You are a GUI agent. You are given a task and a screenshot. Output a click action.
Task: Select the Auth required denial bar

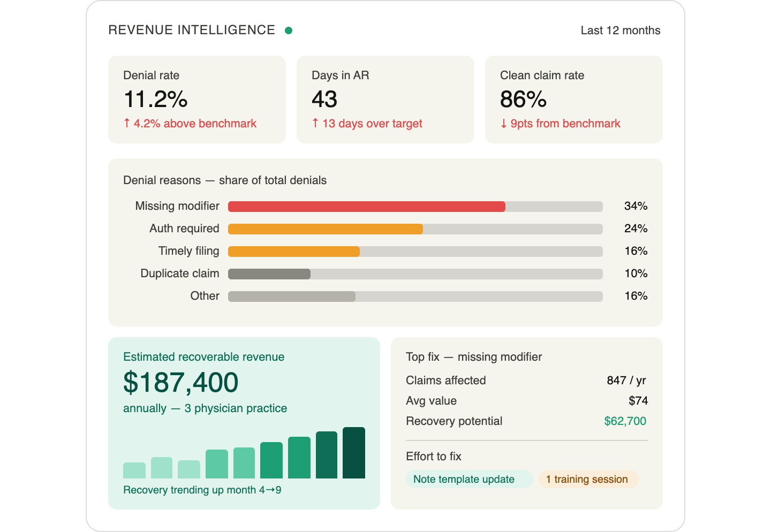tap(325, 229)
